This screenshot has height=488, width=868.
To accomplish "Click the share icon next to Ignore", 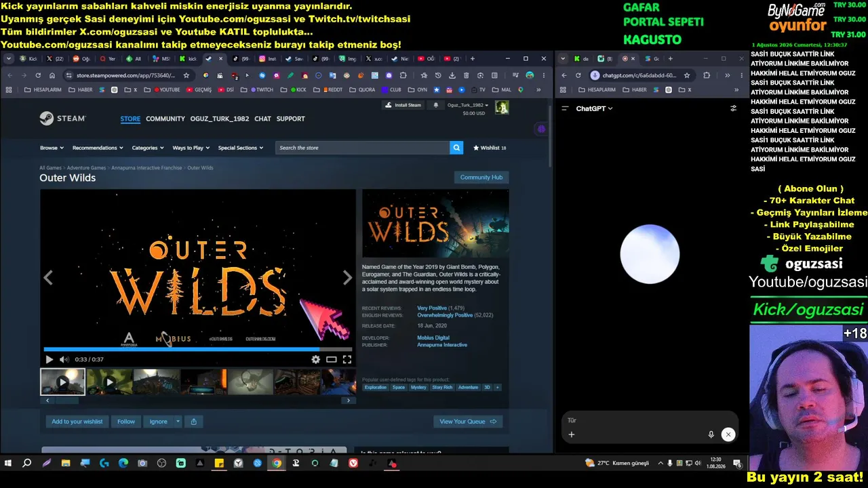I will [194, 422].
